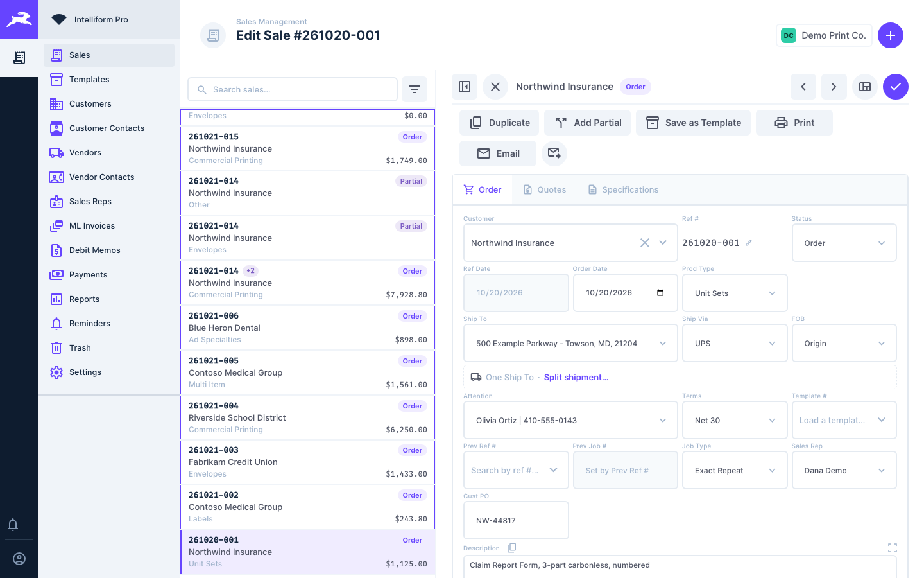Close the Northwind Insurance sale editor
Viewport: 924px width, 578px height.
[495, 87]
